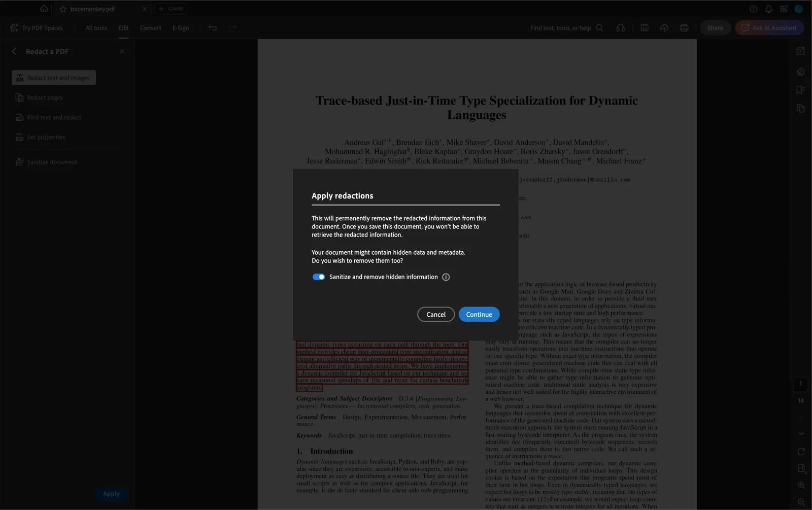Click the zoom in magnifier icon
This screenshot has width=812, height=510.
(801, 485)
